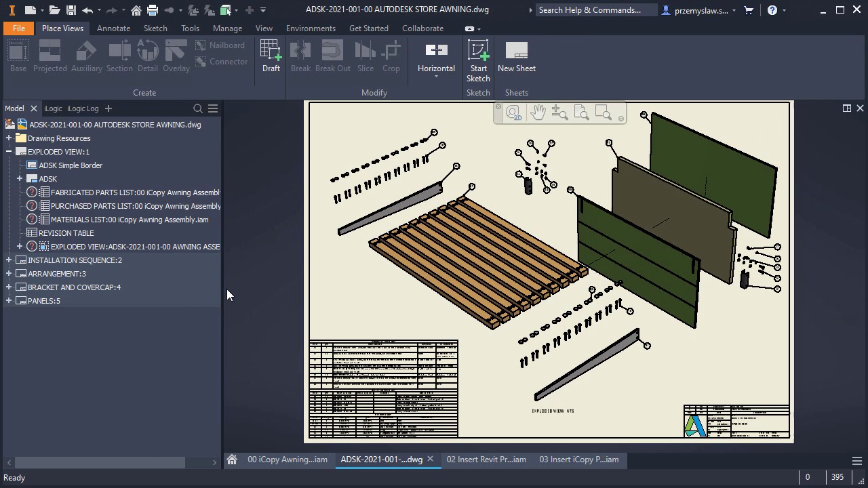Viewport: 868px width, 488px height.
Task: Expand the EXPLODED VIEW:ADSK-2021-001-00 AWNING view node
Action: pos(20,247)
